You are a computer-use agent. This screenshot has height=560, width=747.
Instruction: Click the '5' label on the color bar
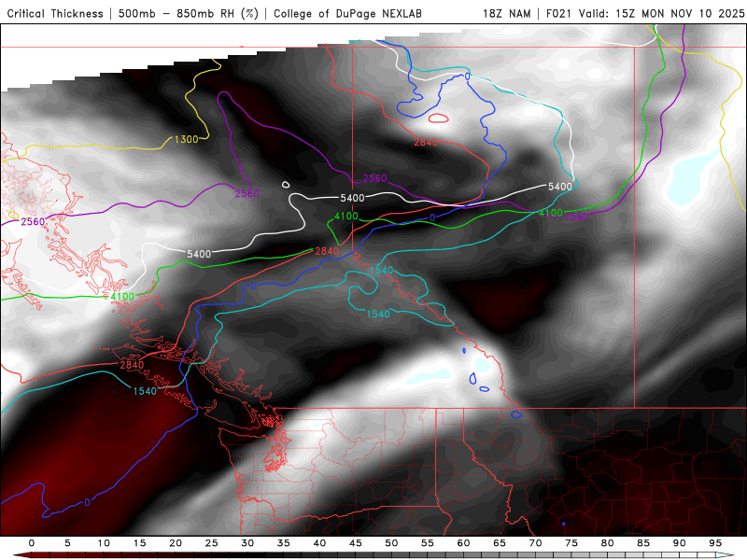tap(67, 543)
